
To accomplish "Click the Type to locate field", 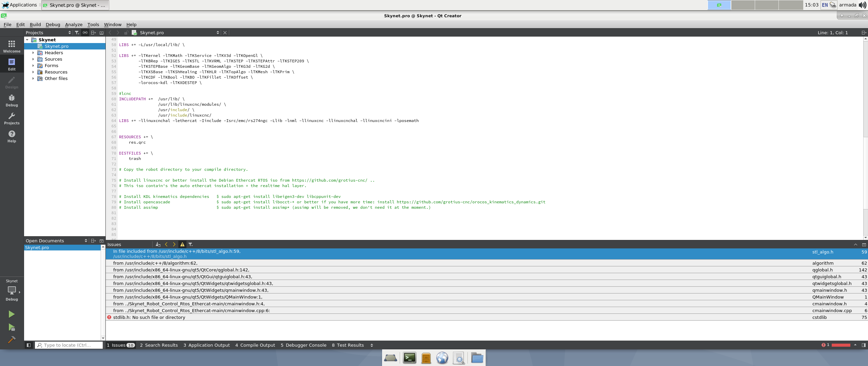I will [x=69, y=345].
